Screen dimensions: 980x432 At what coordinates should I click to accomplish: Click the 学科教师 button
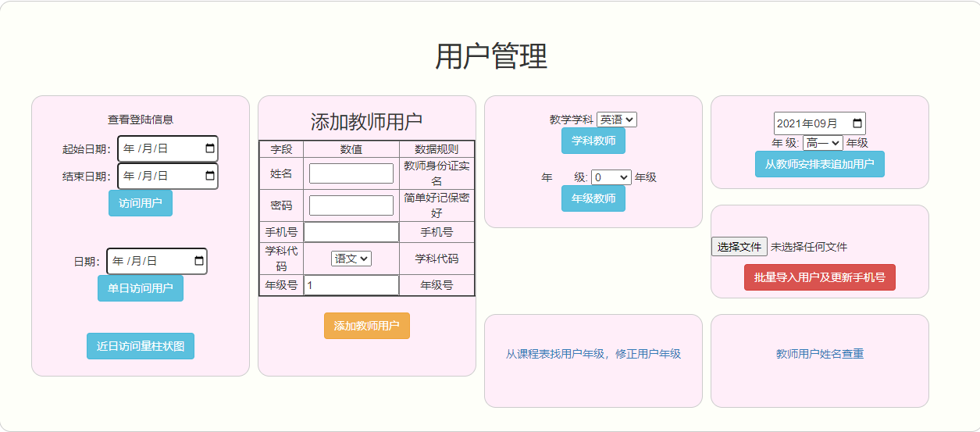(593, 141)
